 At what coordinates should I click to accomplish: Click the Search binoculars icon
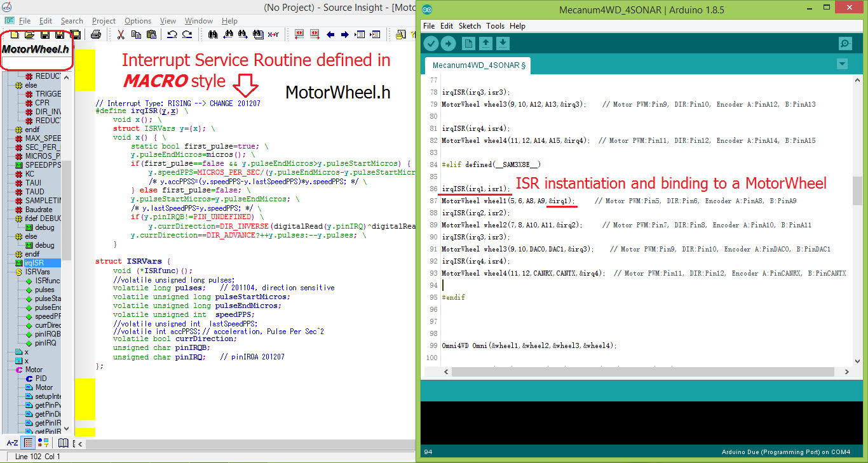click(x=213, y=35)
